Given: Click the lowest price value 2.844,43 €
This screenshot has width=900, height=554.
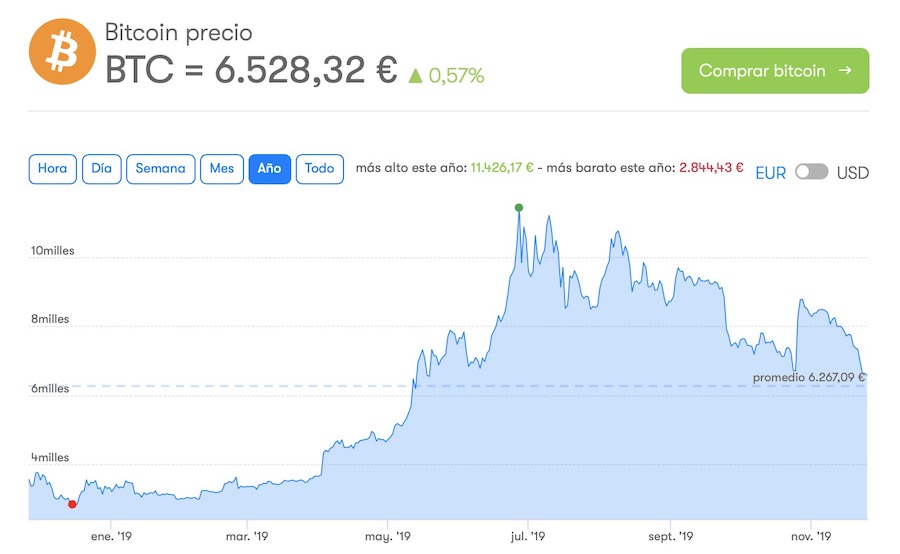Looking at the screenshot, I should pyautogui.click(x=711, y=168).
